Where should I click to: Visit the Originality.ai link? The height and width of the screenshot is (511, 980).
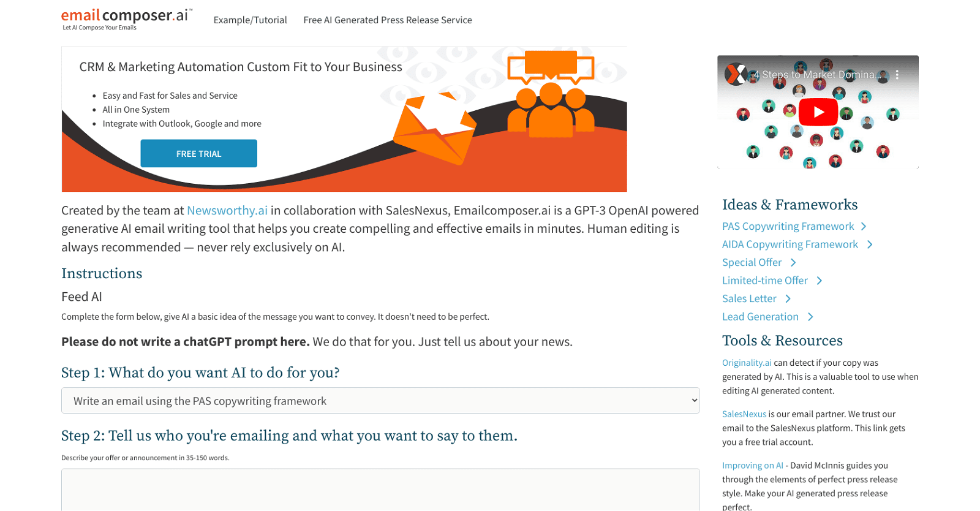(x=747, y=362)
